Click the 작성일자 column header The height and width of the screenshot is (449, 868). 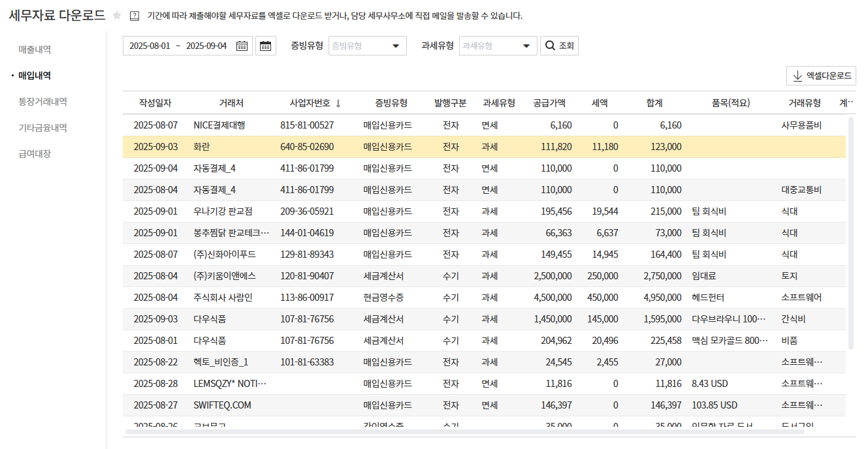tap(155, 103)
